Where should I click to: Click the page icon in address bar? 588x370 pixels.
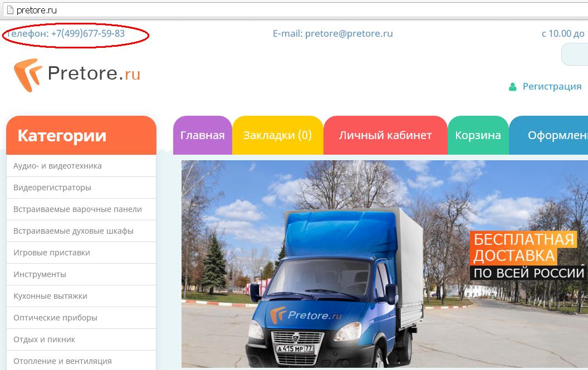tap(10, 10)
